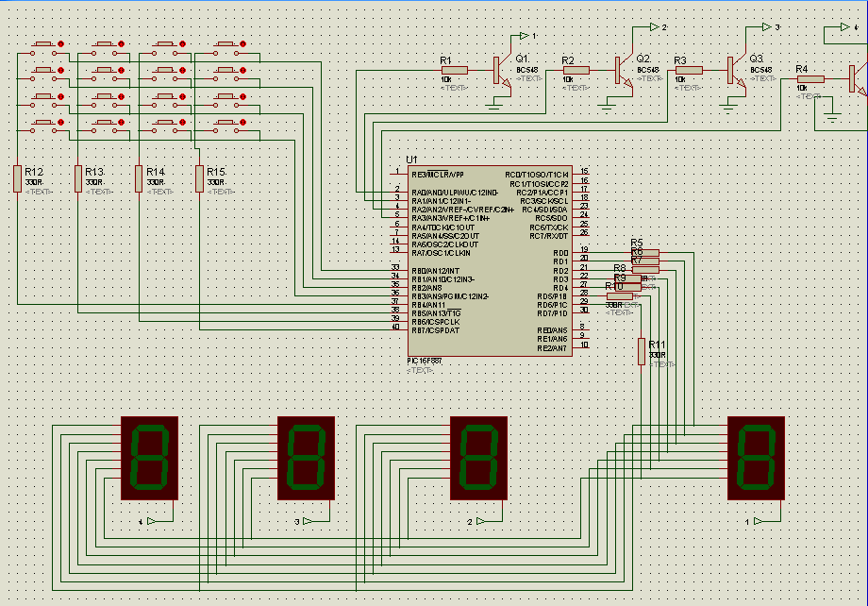Screen dimensions: 868x606
Task: Select the rightmost 7-segment display
Action: tap(755, 460)
